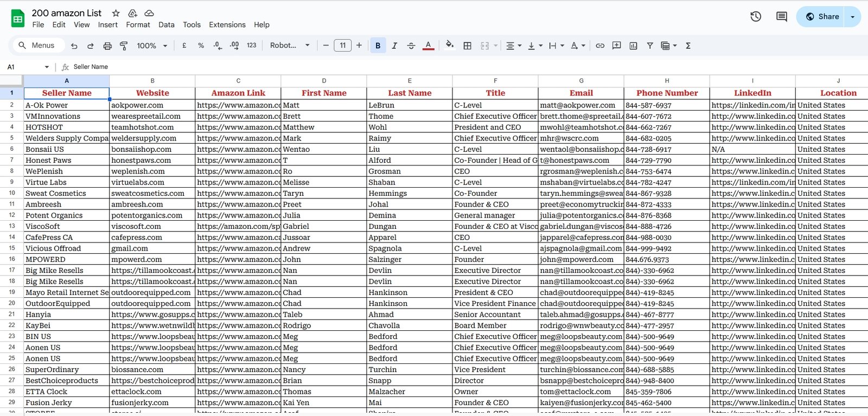The width and height of the screenshot is (868, 416).
Task: Click the Share button
Action: pos(822,17)
